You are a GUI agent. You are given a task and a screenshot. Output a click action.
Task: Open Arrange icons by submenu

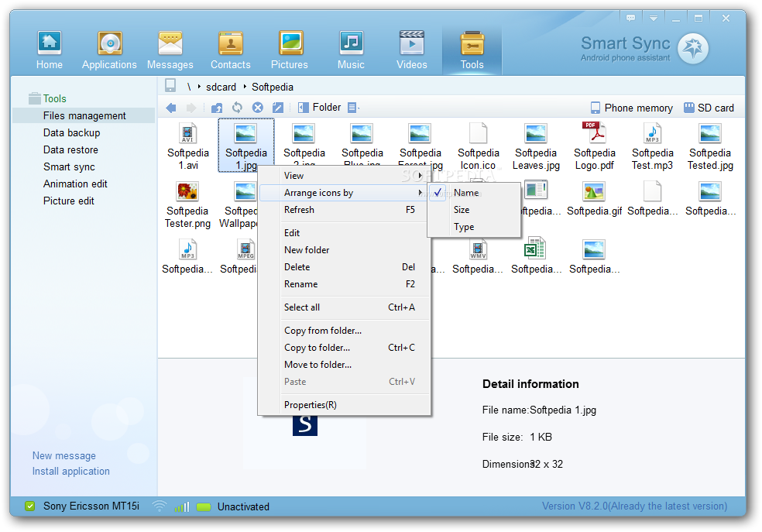(x=345, y=193)
